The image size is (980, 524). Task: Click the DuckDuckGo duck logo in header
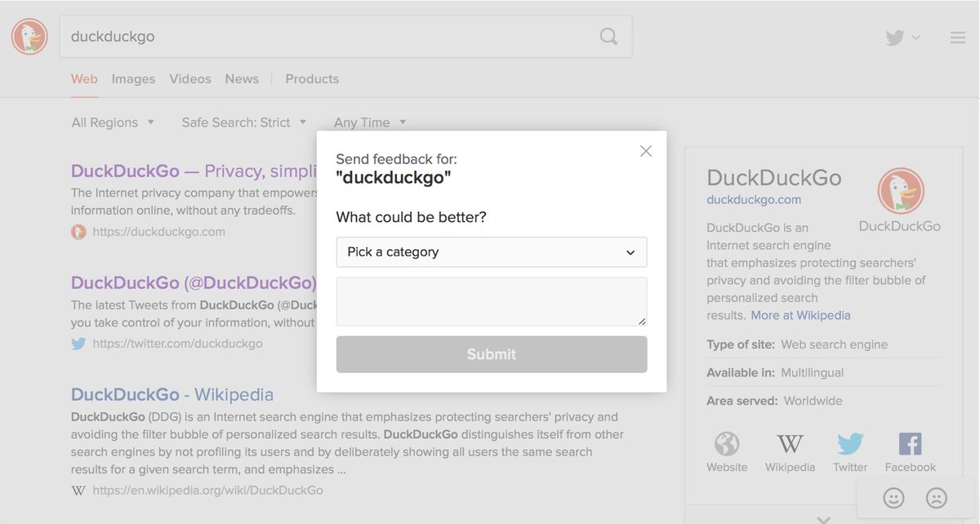coord(29,37)
